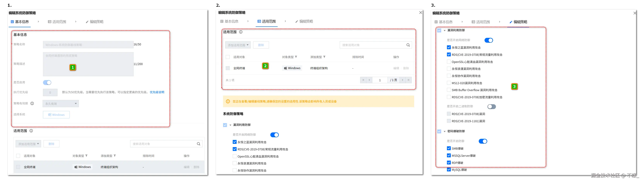Click 搜索适用对象 search field in dialog 2
The width and height of the screenshot is (644, 183).
pos(376,45)
